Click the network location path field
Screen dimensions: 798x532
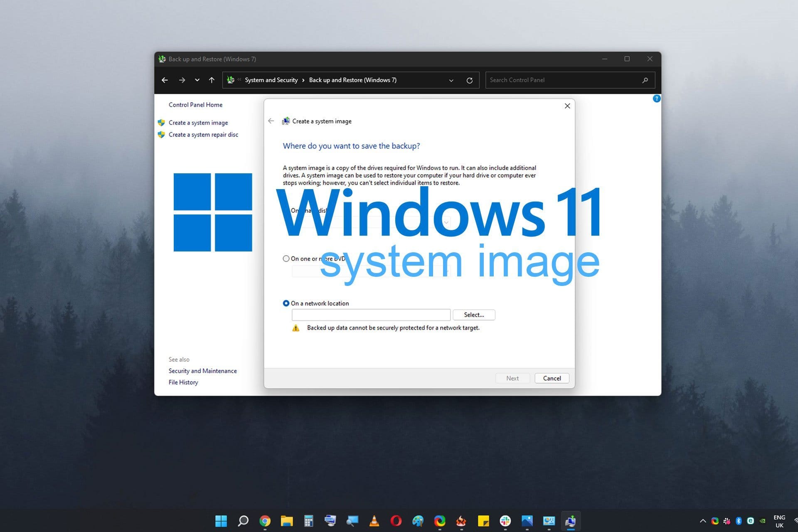[371, 315]
